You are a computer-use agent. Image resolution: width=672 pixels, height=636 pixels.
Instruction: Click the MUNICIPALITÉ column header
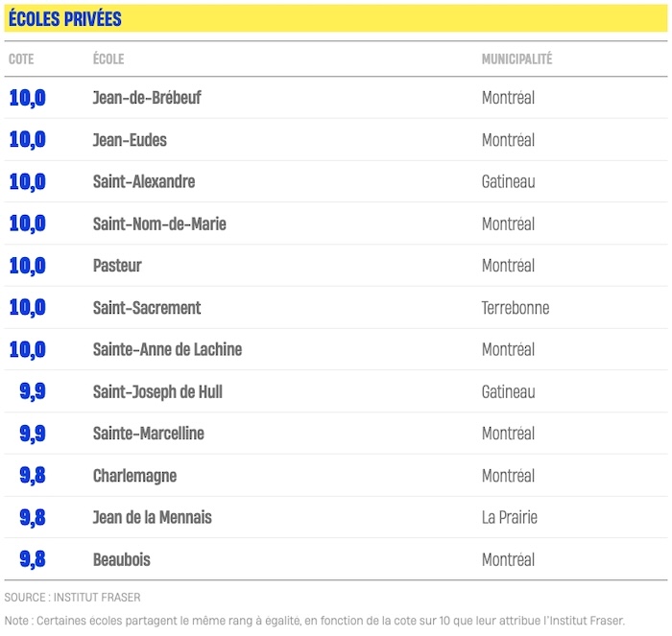516,59
